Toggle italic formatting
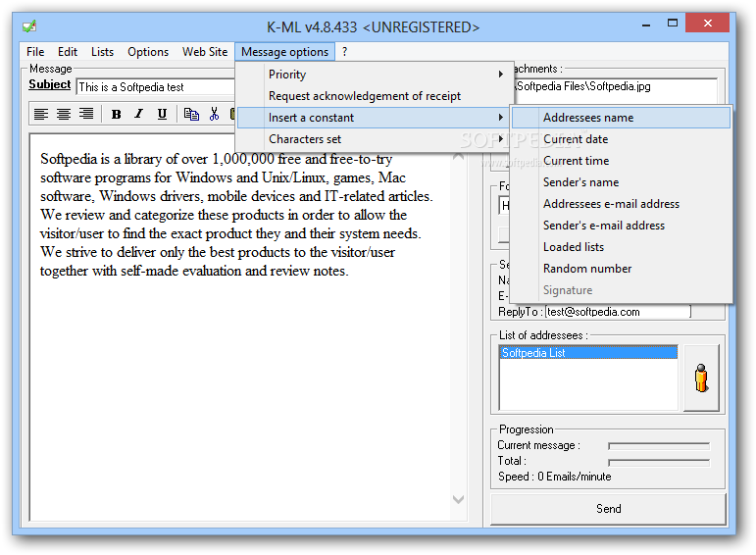 point(139,115)
